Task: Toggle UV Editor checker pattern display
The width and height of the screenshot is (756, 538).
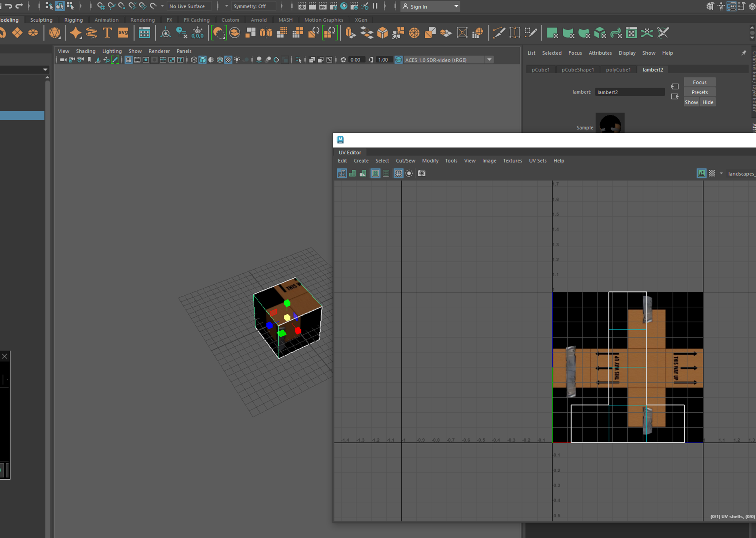Action: tap(712, 173)
